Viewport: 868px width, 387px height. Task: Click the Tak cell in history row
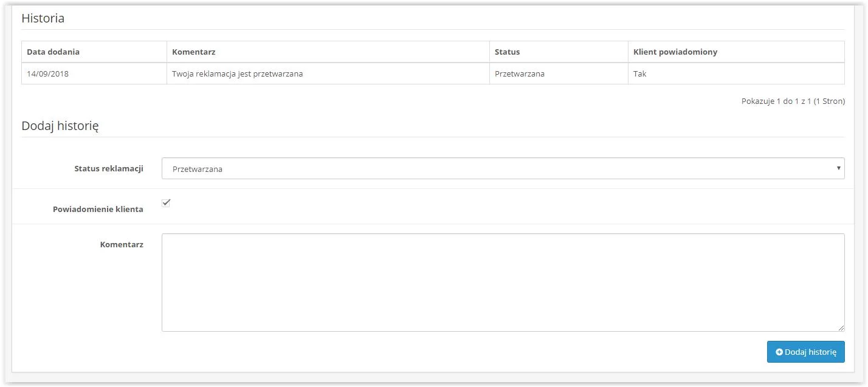pos(639,74)
